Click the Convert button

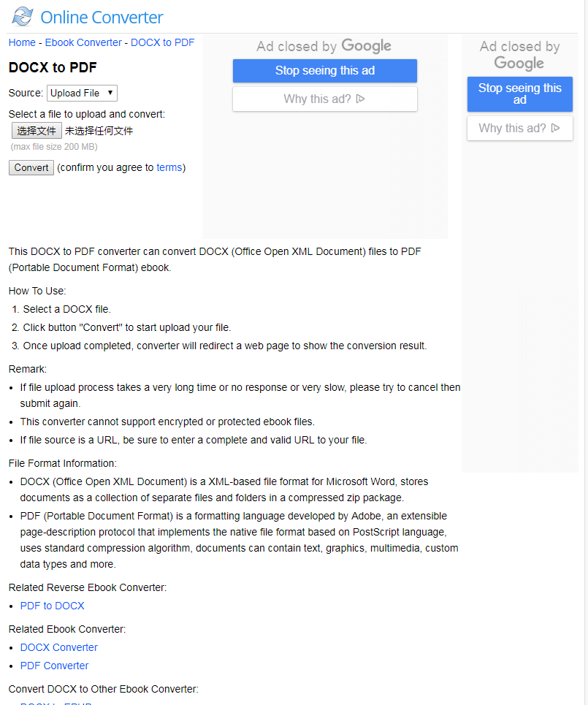[31, 168]
